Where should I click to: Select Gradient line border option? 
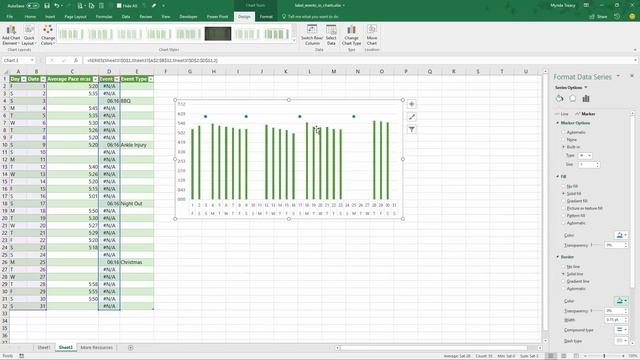(x=564, y=281)
